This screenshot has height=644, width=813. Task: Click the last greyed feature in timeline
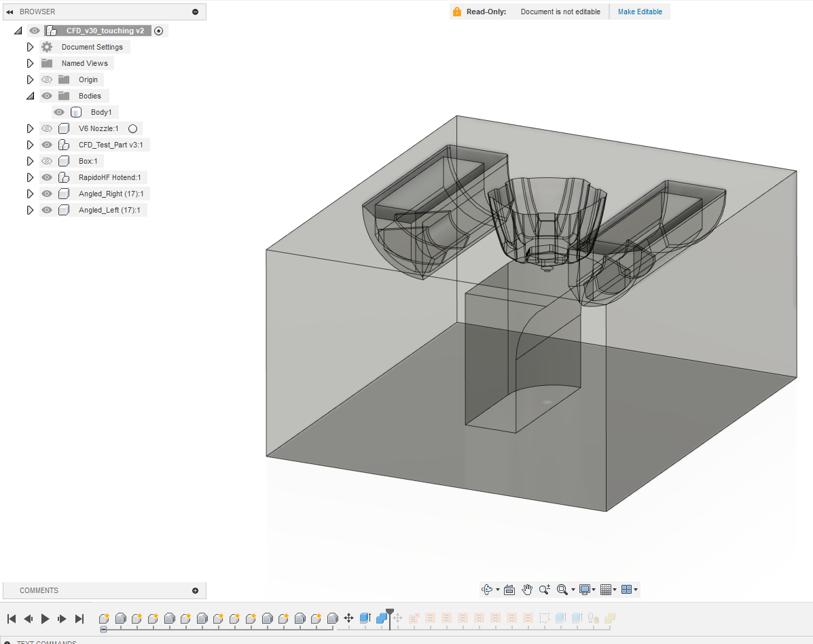(610, 618)
